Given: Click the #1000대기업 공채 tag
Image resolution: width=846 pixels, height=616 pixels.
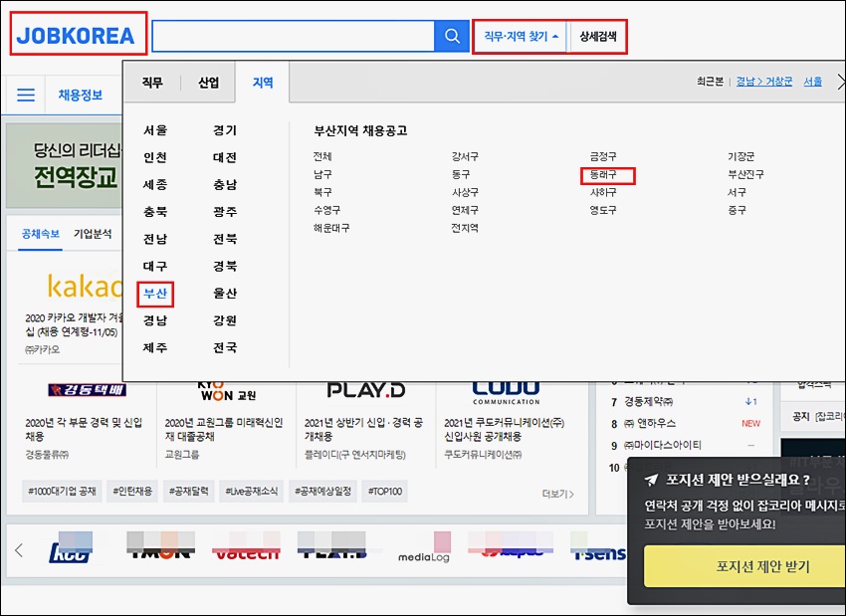Looking at the screenshot, I should coord(62,492).
